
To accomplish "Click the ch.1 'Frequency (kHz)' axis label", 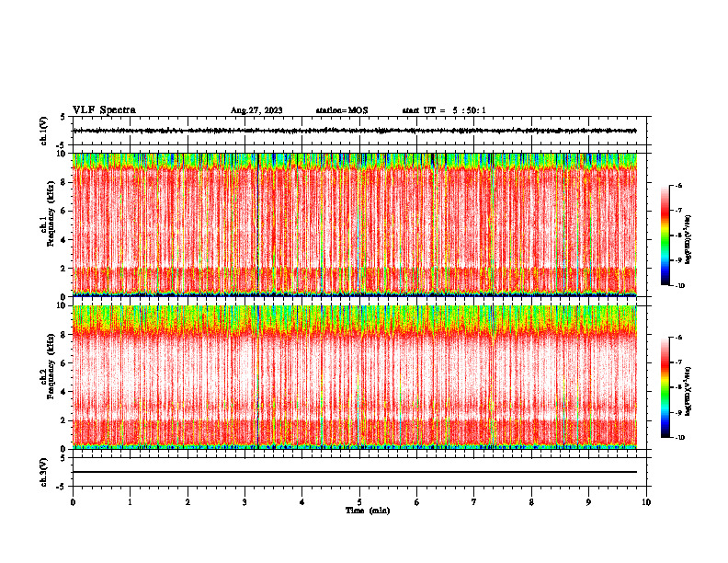I will 50,213.
